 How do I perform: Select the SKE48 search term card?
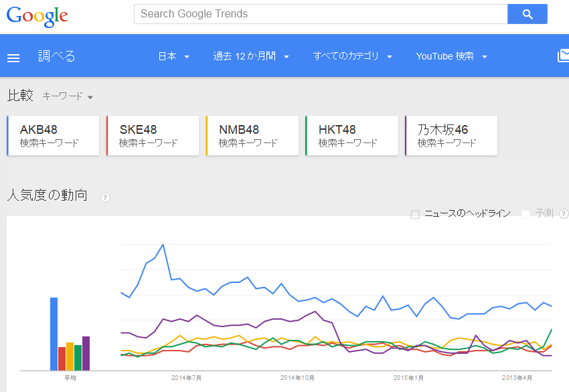point(153,136)
